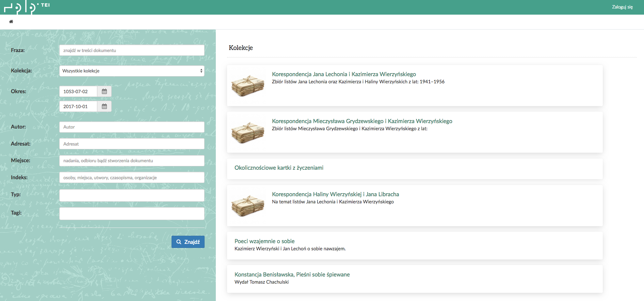Go to the home breadcrumb icon
The width and height of the screenshot is (644, 301).
[x=11, y=21]
